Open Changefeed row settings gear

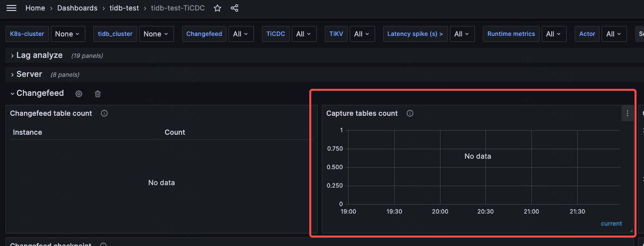[78, 94]
